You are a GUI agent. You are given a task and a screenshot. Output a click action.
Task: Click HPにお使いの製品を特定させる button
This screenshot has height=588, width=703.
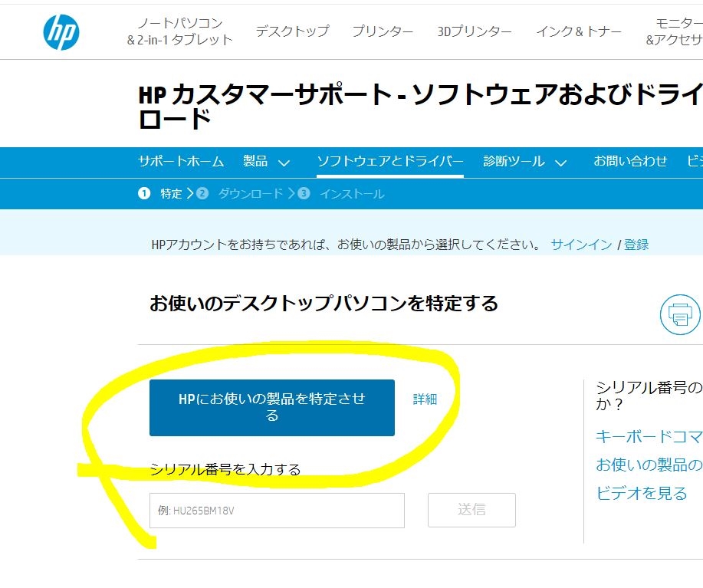pos(272,408)
